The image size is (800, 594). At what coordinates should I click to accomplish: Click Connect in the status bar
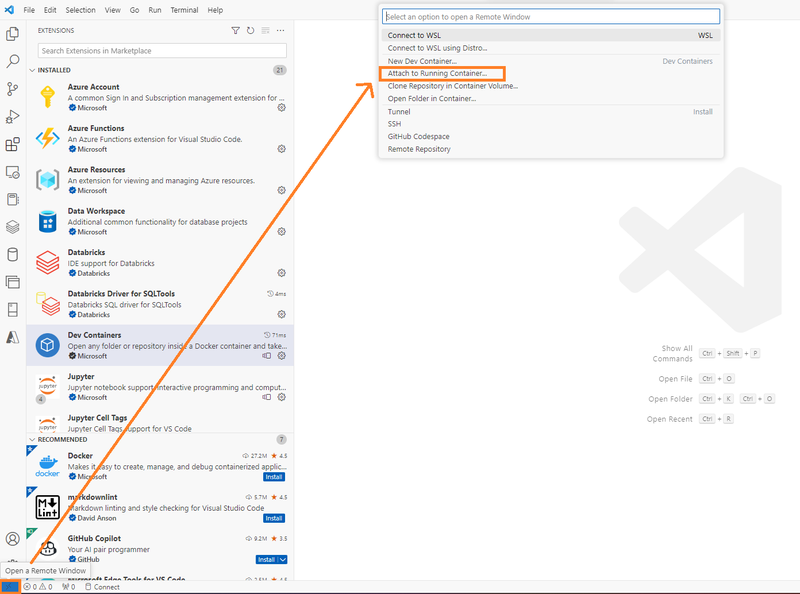[102, 587]
